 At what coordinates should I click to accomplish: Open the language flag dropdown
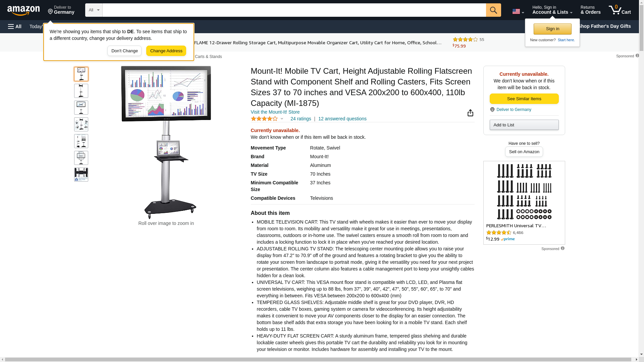pyautogui.click(x=518, y=11)
